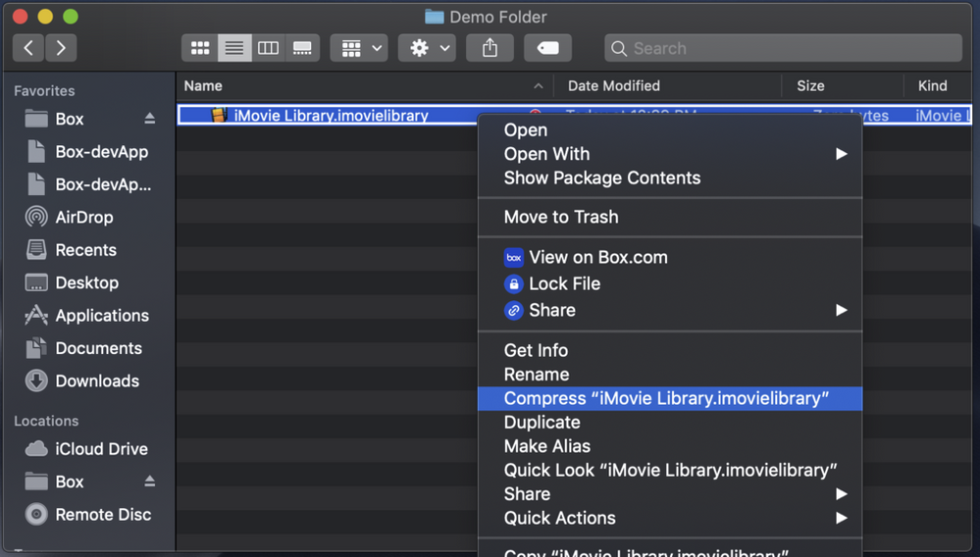Choose Show Package Contents
The height and width of the screenshot is (557, 980).
click(670, 177)
